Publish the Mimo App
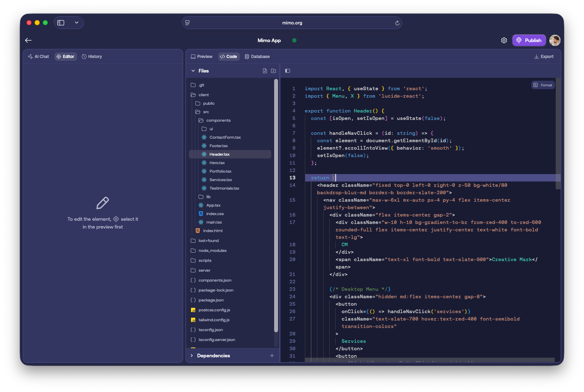This screenshot has width=584, height=392. point(529,40)
